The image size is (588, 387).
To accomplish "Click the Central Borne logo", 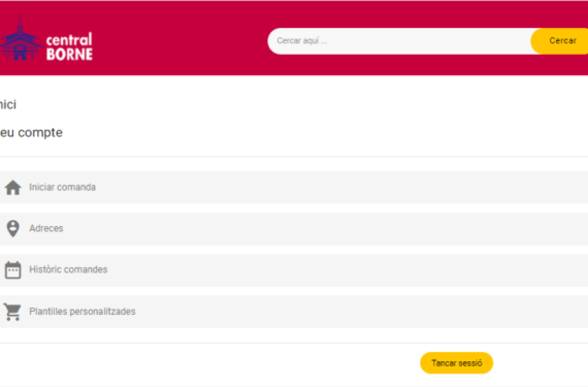I will [x=46, y=38].
